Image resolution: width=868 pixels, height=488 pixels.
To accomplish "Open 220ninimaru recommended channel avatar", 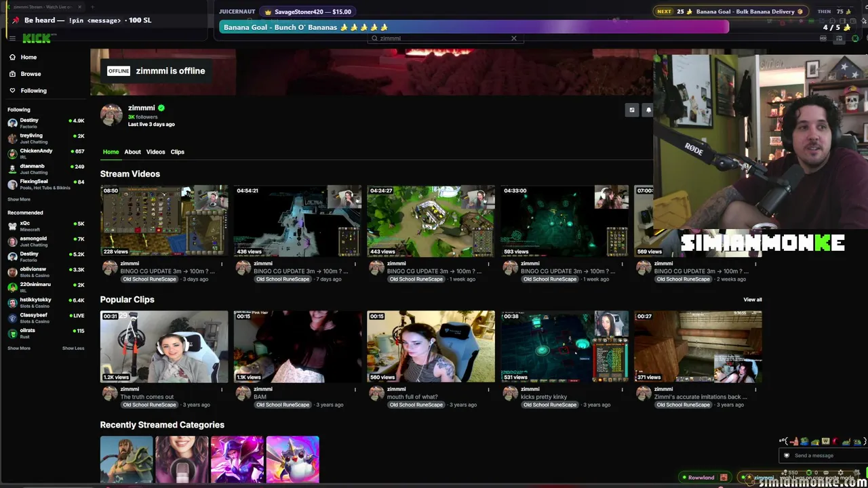I will coord(12,287).
